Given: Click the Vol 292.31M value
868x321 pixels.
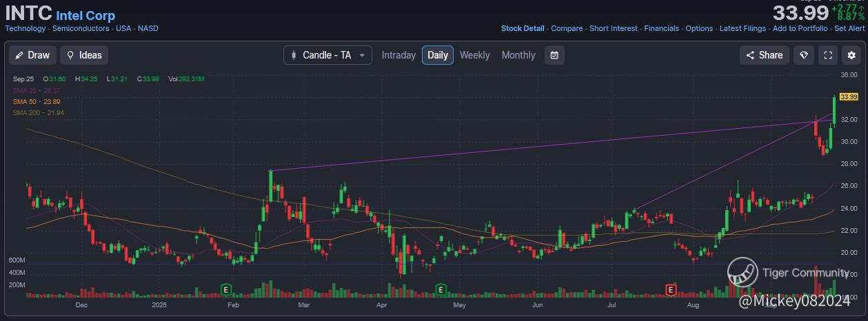Looking at the screenshot, I should [186, 79].
